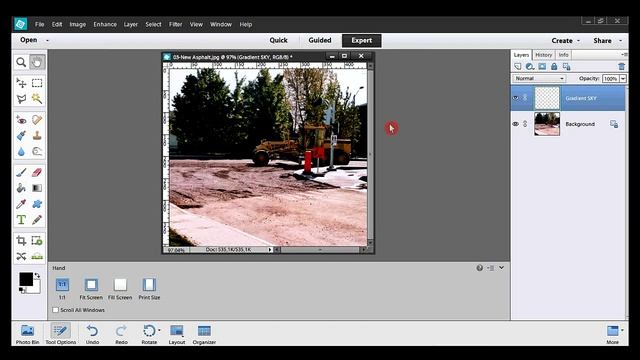Toggle link icon on Gradient SKY layer
The height and width of the screenshot is (360, 640).
(525, 98)
